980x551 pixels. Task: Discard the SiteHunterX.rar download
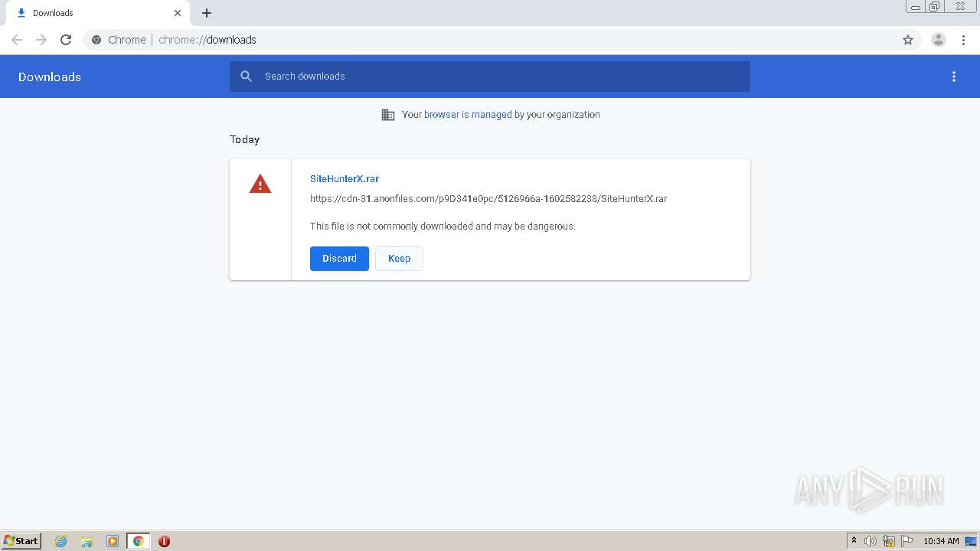pyautogui.click(x=339, y=259)
